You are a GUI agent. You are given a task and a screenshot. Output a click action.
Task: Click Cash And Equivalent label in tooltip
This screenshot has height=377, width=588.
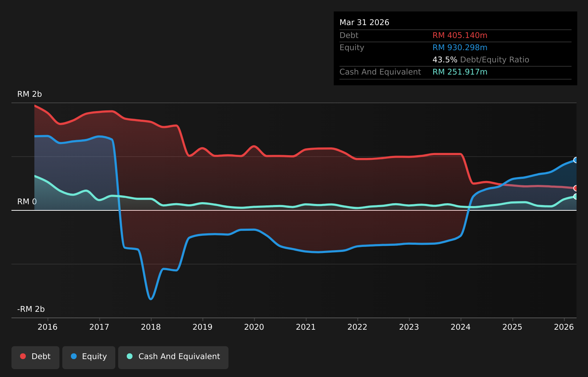[x=380, y=72]
